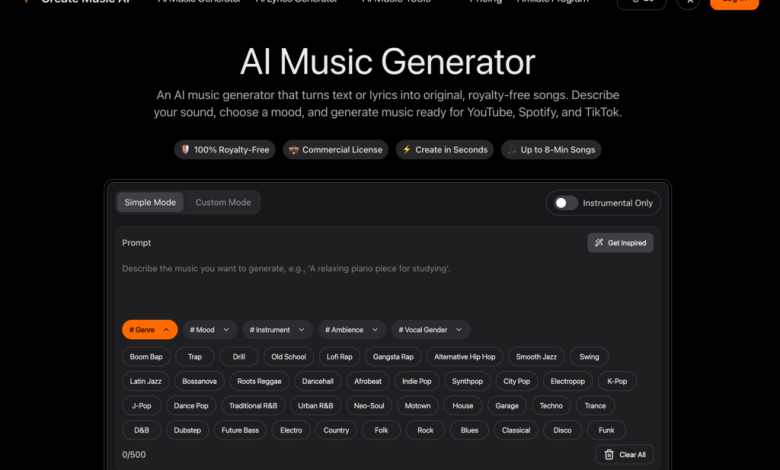Expand the # Vocal Gender dropdown
The width and height of the screenshot is (780, 470).
point(430,330)
